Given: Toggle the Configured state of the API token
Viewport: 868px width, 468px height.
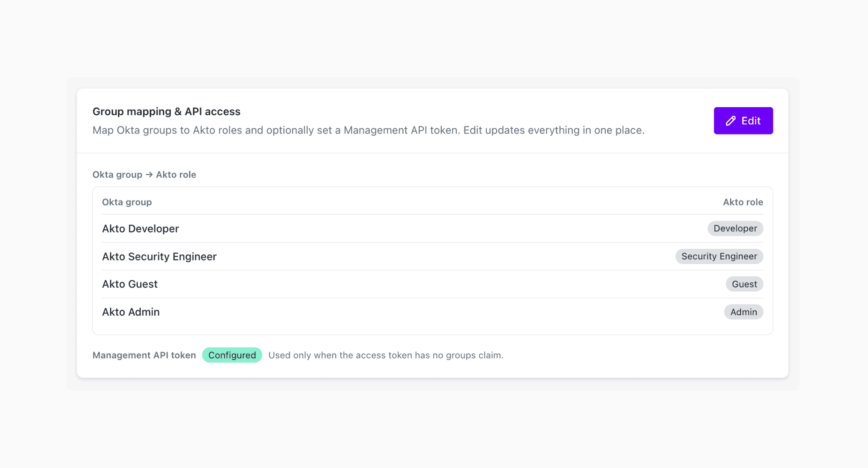Looking at the screenshot, I should tap(232, 355).
